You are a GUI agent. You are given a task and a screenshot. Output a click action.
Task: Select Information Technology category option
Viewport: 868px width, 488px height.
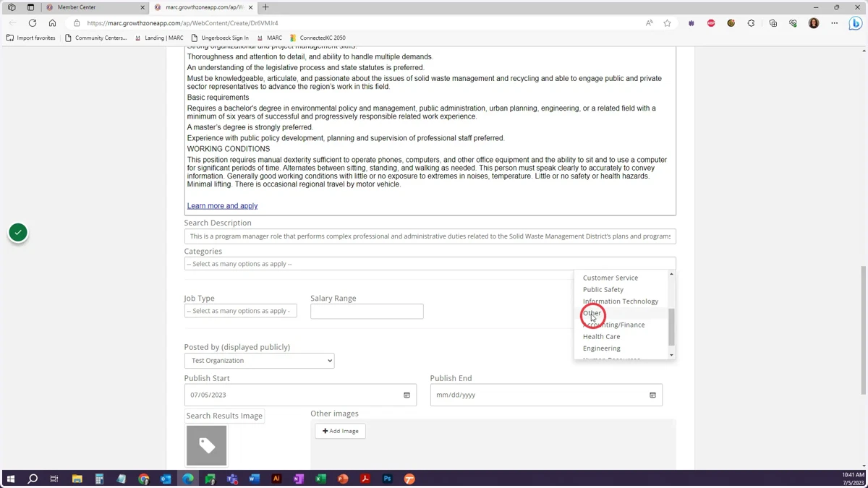(x=621, y=301)
